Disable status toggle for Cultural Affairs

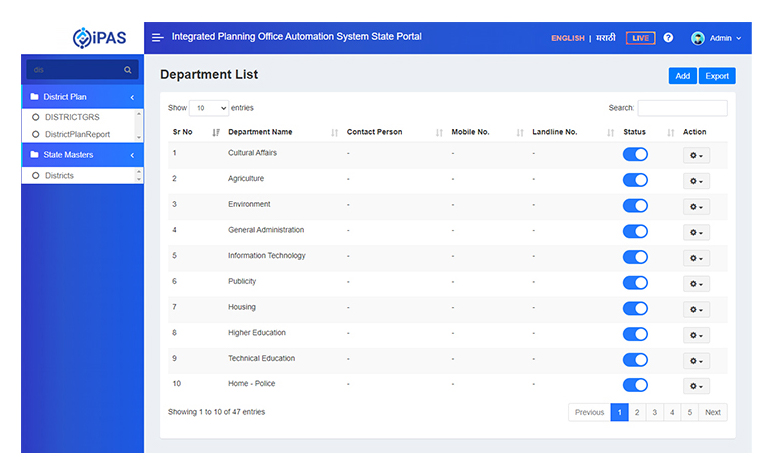tap(635, 154)
